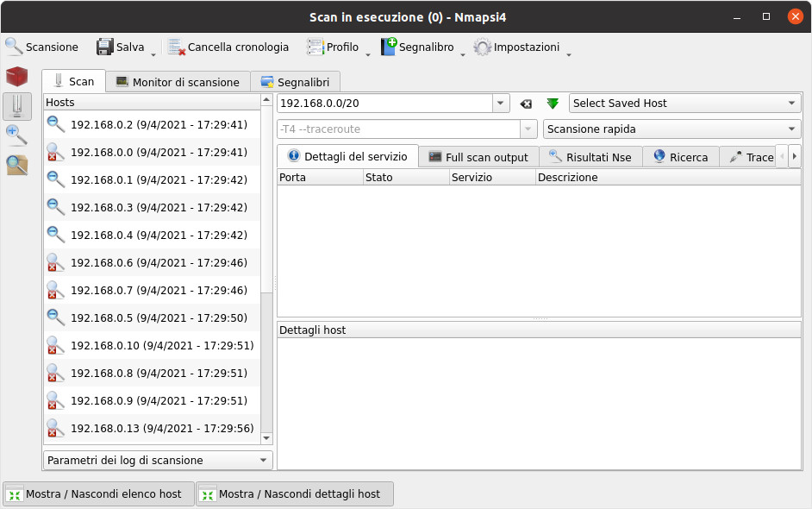Click the Salva floppy disk icon
The width and height of the screenshot is (812, 509).
(104, 47)
